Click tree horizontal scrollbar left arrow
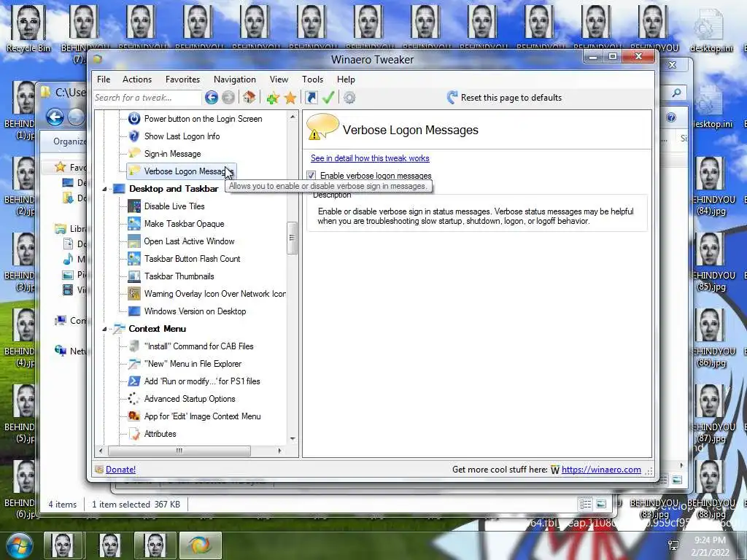This screenshot has width=747, height=560. point(101,451)
